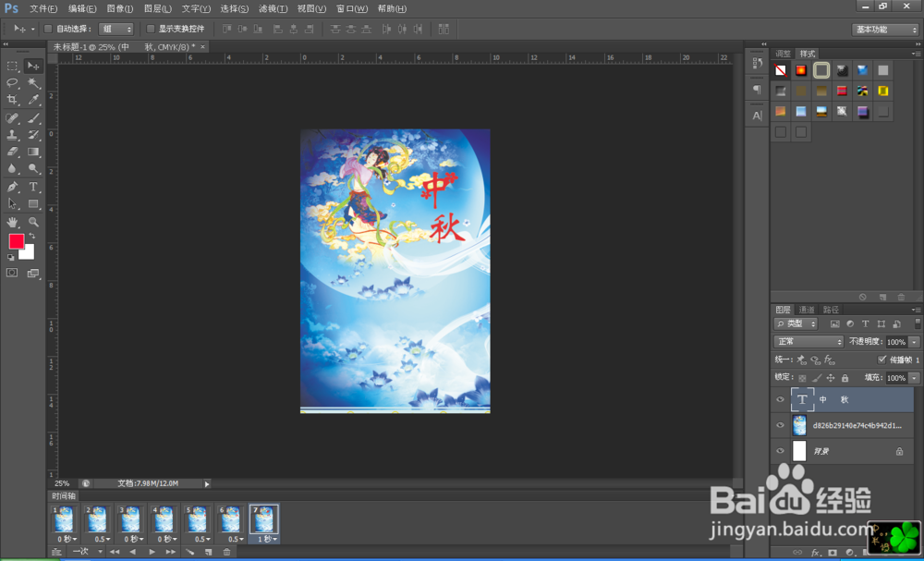Delete the selected timeline frame

(x=227, y=552)
